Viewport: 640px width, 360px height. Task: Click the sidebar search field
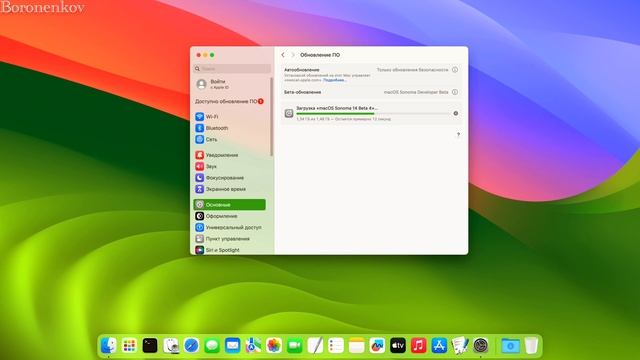coord(232,69)
